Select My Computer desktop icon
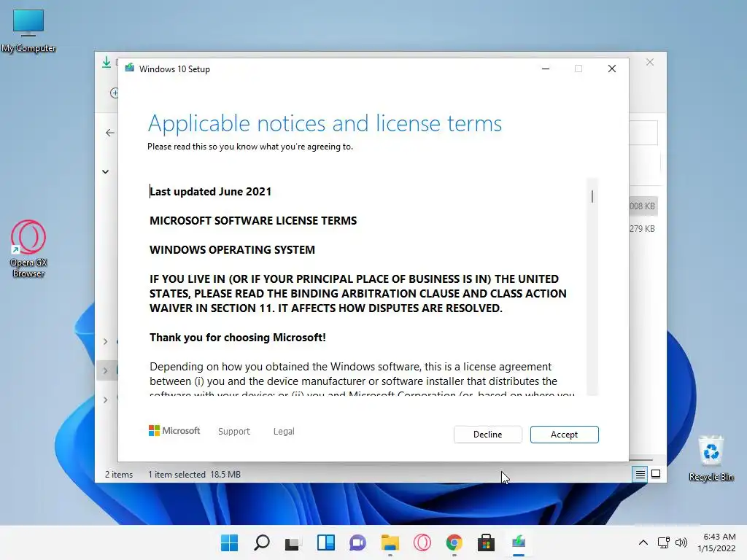 [x=28, y=31]
